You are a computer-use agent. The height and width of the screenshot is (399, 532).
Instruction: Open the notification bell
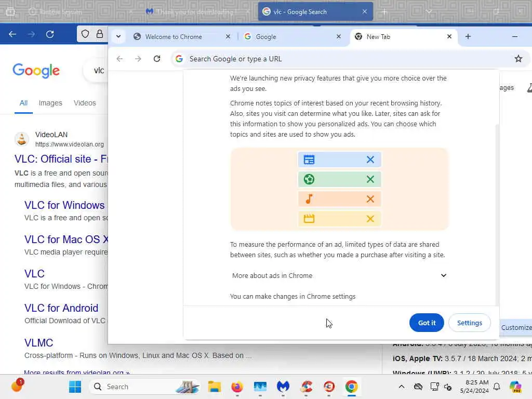coord(496,387)
